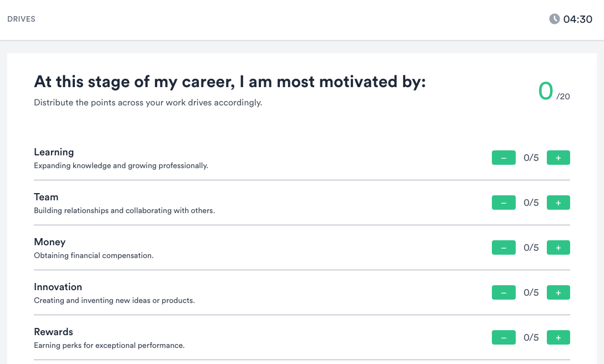Click the Money drive title
The width and height of the screenshot is (604, 364).
click(50, 242)
